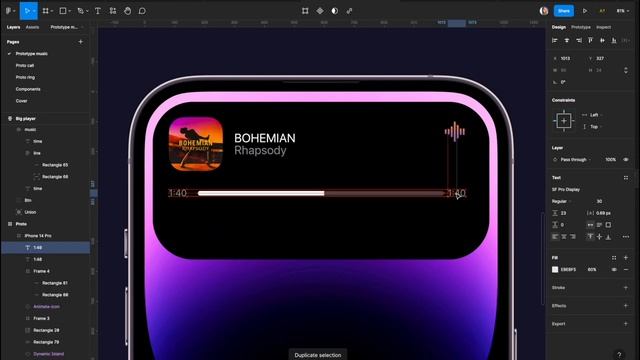
Task: Open the help question mark button
Action: tap(619, 354)
